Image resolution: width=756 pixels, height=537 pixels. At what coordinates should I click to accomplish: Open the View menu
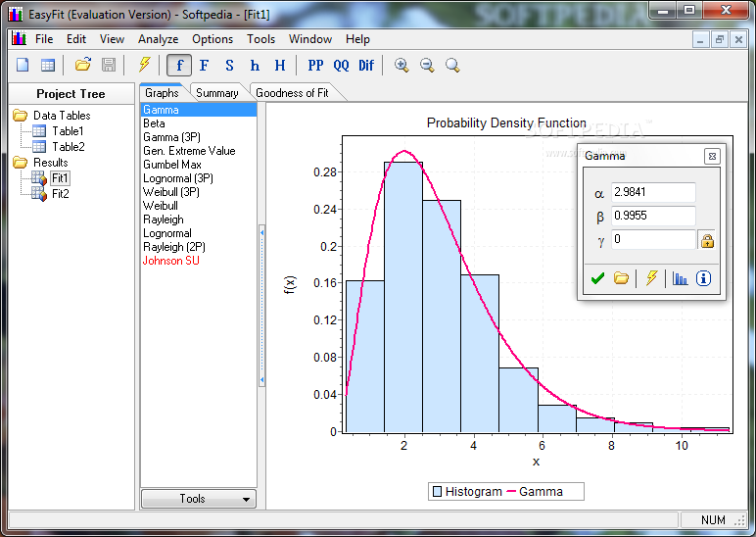coord(112,39)
